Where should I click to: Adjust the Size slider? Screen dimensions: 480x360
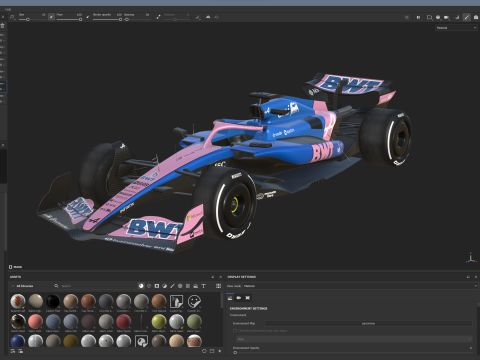(x=32, y=20)
